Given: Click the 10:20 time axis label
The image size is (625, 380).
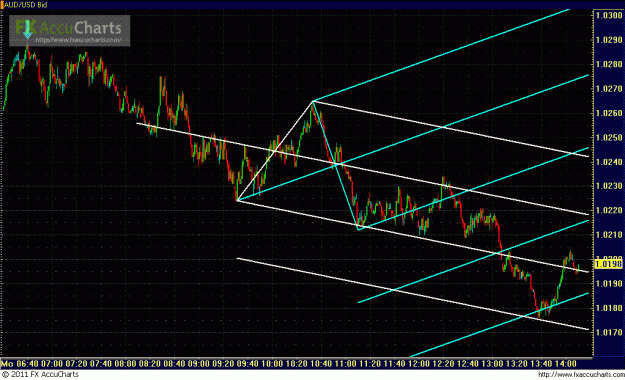Looking at the screenshot, I should pyautogui.click(x=296, y=364).
